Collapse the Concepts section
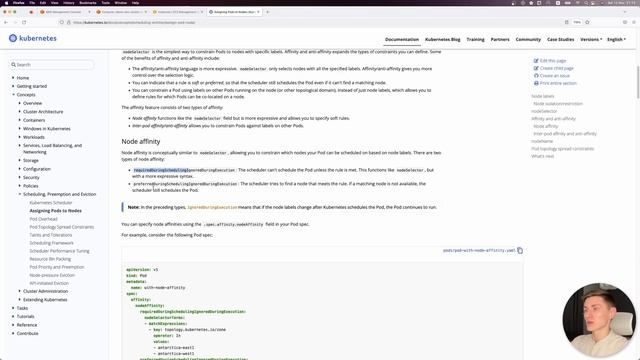 tap(13, 95)
